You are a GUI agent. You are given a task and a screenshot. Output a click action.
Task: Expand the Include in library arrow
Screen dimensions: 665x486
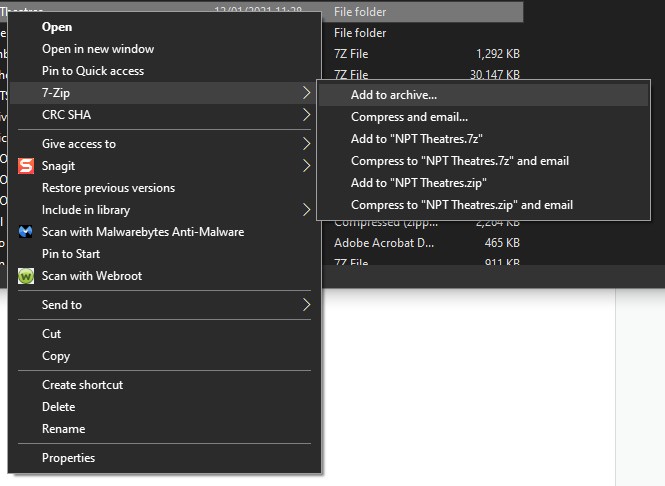coord(306,209)
